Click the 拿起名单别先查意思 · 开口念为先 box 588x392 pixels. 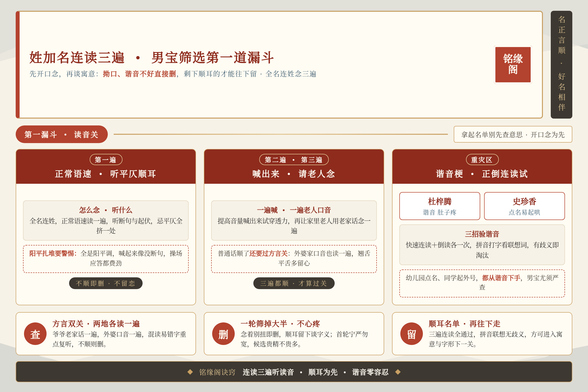pos(513,134)
